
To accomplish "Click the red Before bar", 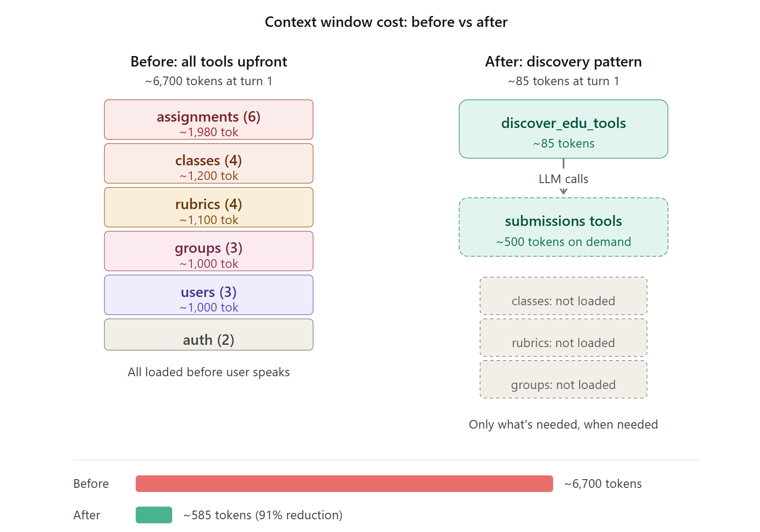I will (x=344, y=484).
